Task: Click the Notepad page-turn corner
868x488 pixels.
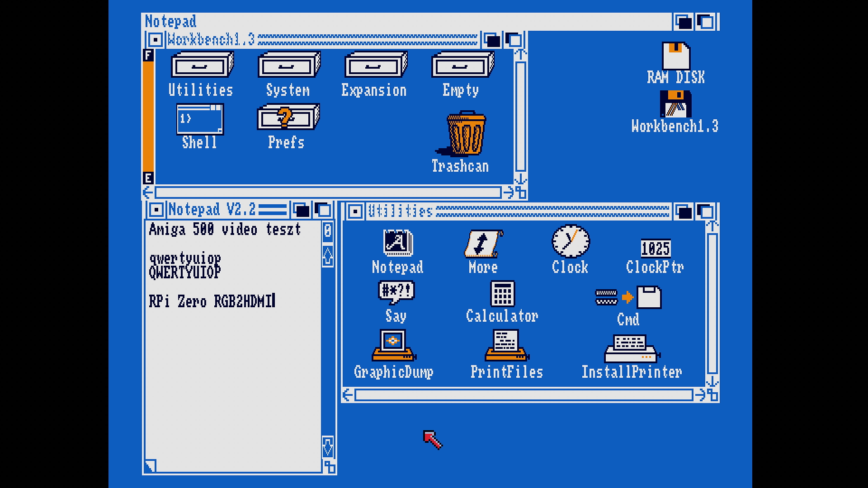Action: pyautogui.click(x=151, y=465)
